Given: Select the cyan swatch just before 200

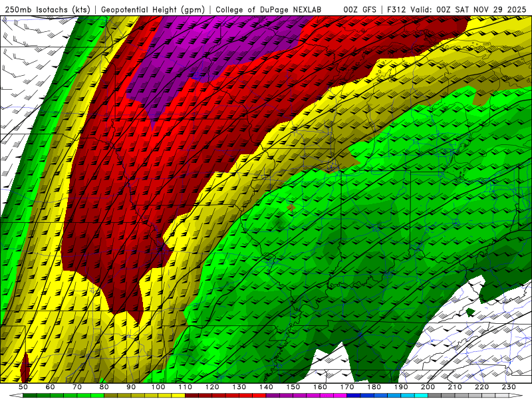Looking at the screenshot, I should (421, 396).
